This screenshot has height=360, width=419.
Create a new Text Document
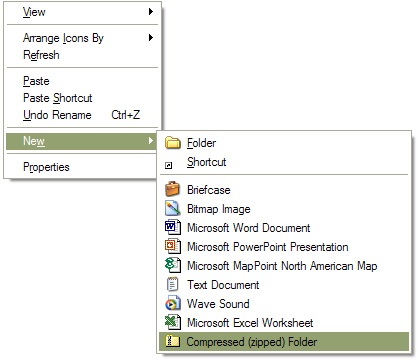[284, 285]
